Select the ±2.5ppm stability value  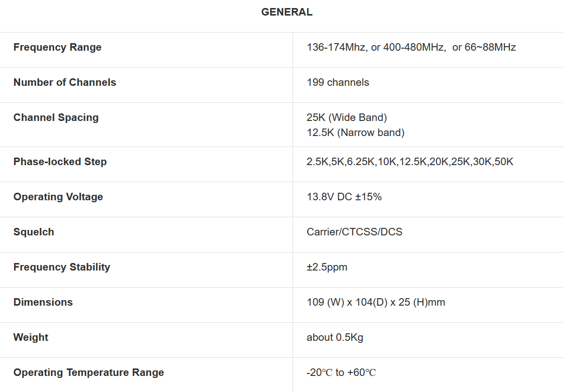(327, 267)
